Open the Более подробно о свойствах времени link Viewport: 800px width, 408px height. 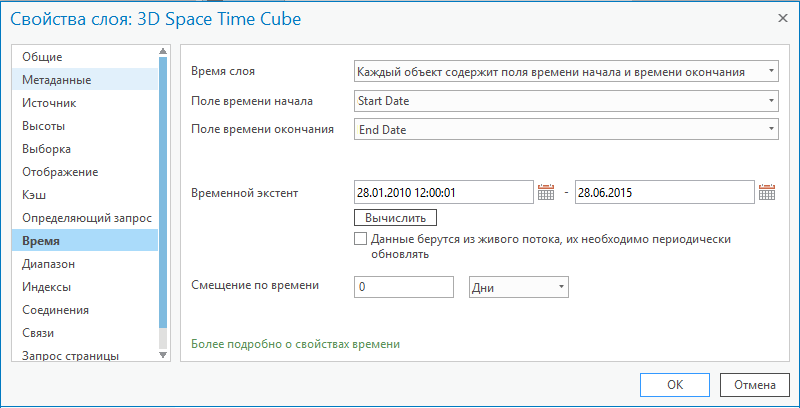(x=295, y=344)
